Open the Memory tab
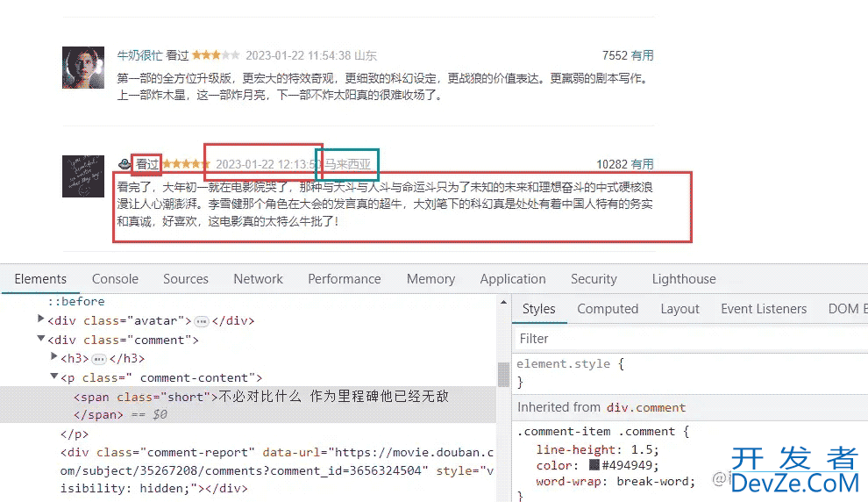Screen dimensions: 868x502 point(430,279)
